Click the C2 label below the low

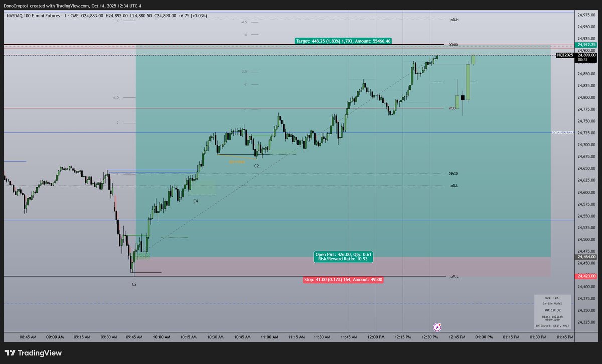pyautogui.click(x=134, y=284)
